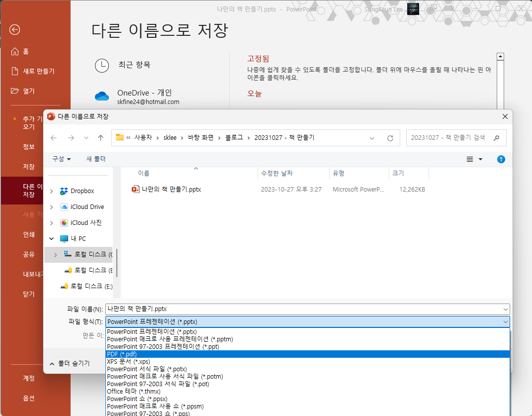Select Dropbox in navigation pane

pos(77,191)
